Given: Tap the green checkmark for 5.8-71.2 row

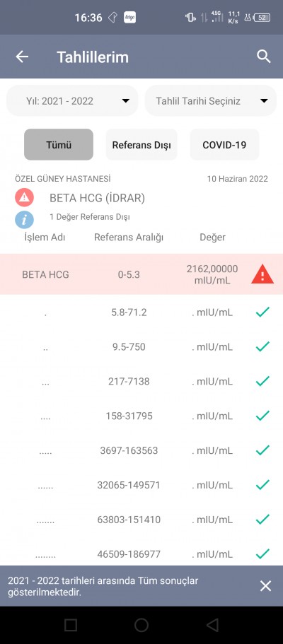Looking at the screenshot, I should [262, 312].
